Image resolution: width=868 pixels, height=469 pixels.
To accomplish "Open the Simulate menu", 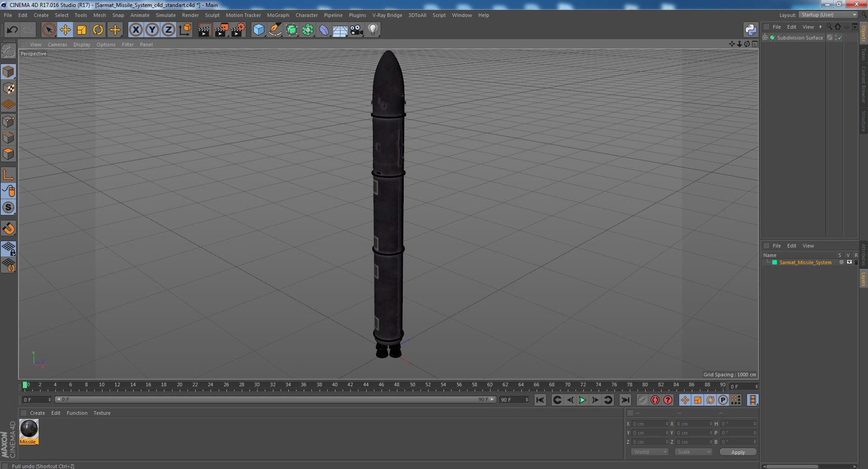I will [165, 15].
